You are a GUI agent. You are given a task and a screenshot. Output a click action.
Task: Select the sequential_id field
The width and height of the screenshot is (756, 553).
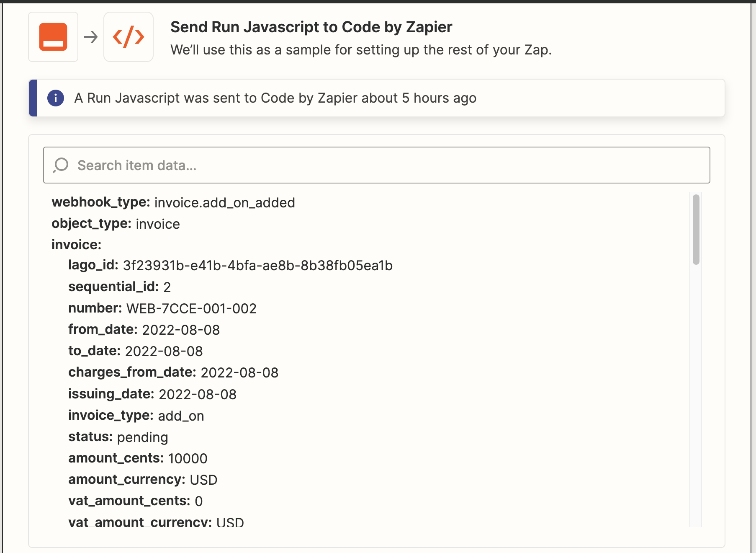tap(119, 287)
